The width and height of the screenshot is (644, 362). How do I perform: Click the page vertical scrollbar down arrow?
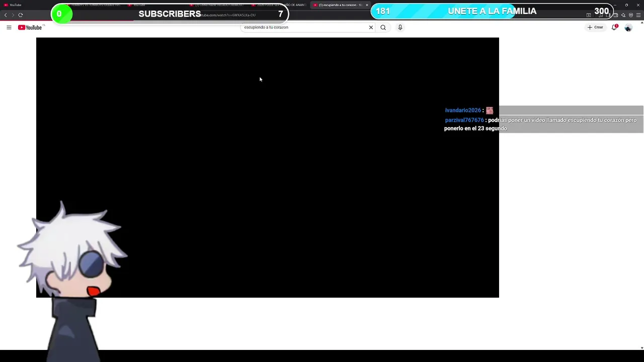[x=642, y=348]
